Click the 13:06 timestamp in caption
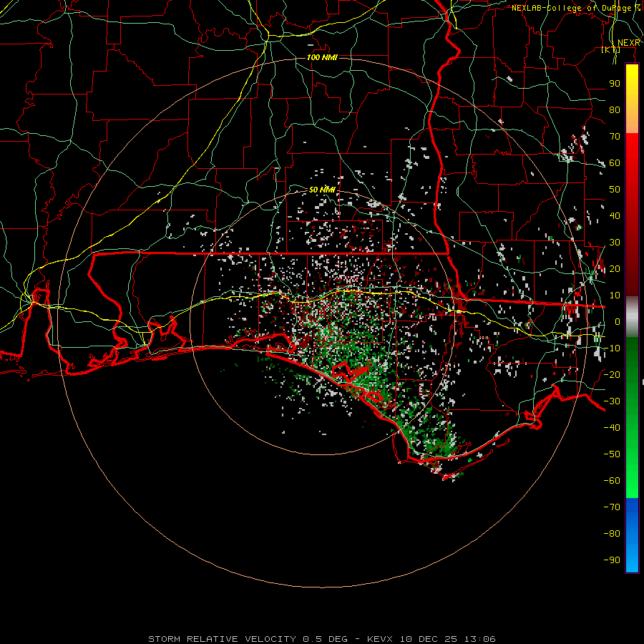Image resolution: width=644 pixels, height=644 pixels. [480, 639]
